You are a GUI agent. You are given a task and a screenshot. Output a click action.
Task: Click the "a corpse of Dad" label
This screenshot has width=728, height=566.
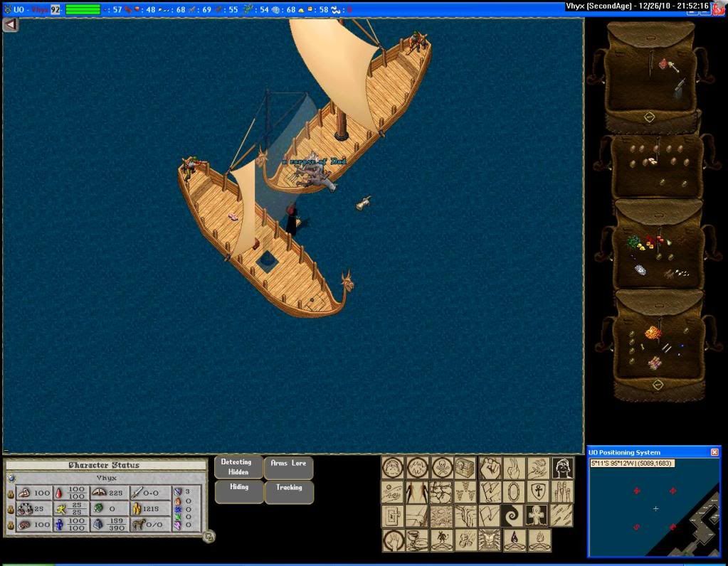coord(315,161)
